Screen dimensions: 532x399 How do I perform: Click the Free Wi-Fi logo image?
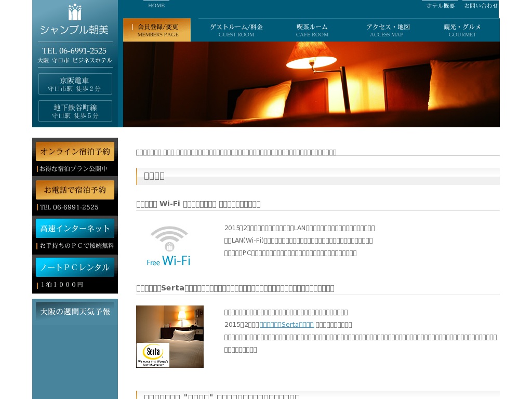coord(169,246)
